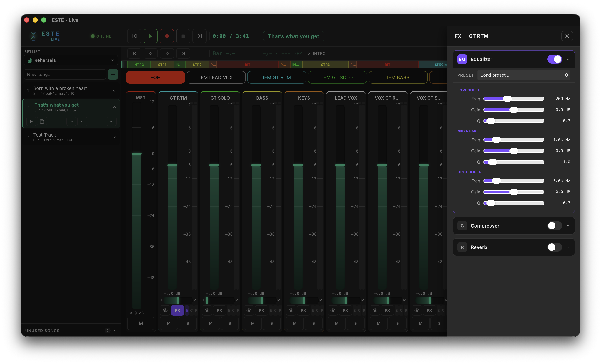Image resolution: width=601 pixels, height=364 pixels.
Task: Enable the Compressor effect
Action: tap(554, 225)
